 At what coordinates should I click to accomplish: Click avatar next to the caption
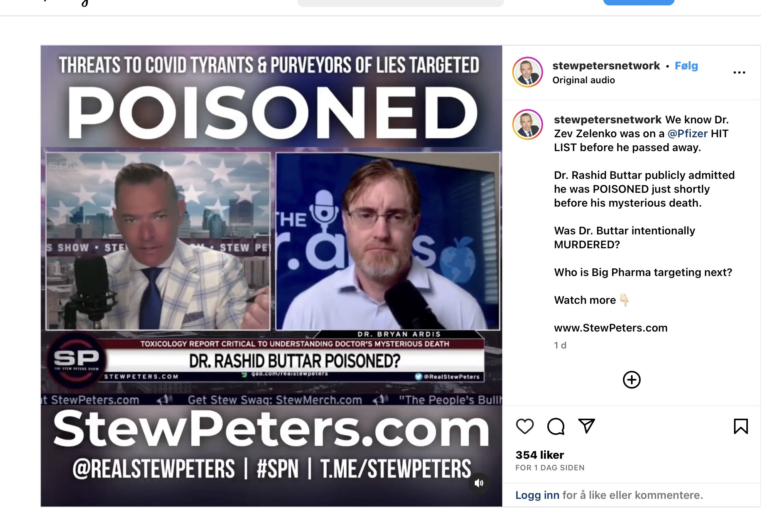tap(528, 124)
